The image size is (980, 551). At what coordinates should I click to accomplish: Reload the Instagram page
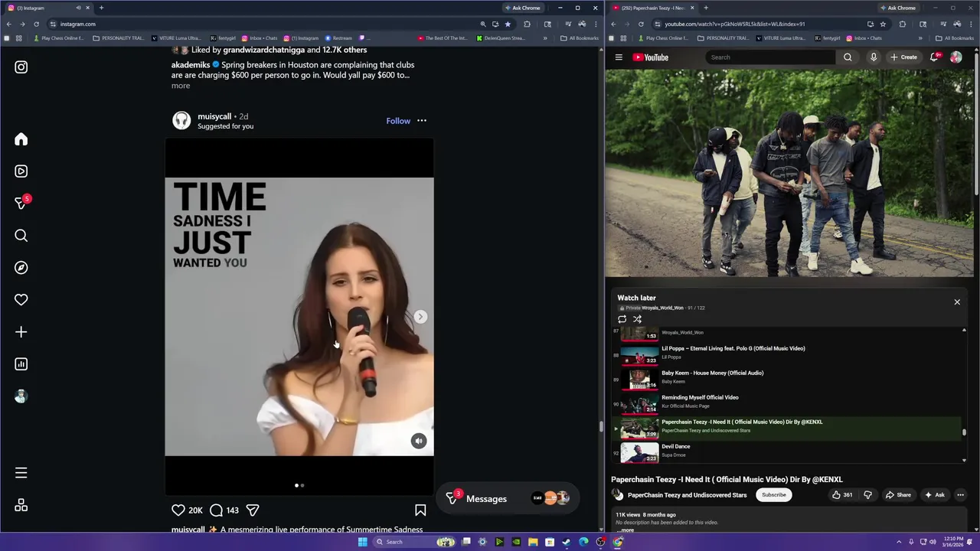tap(36, 24)
